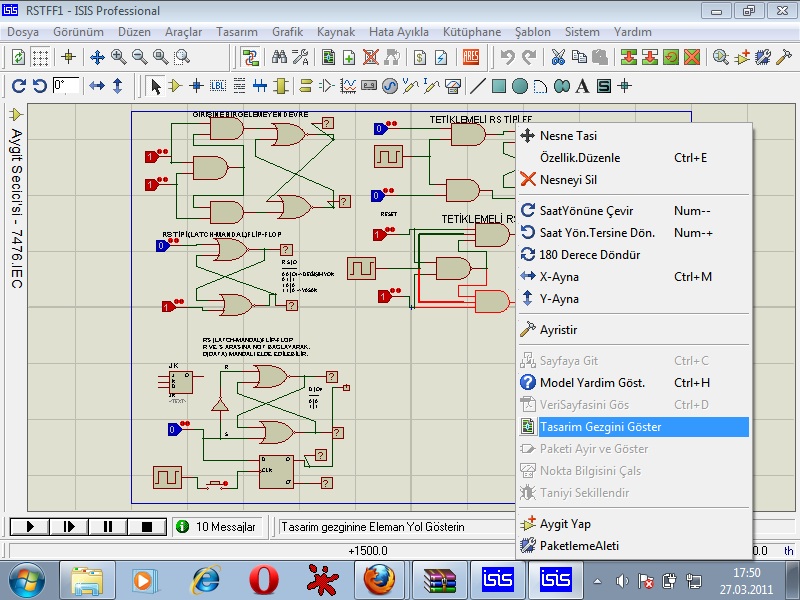
Task: Click the clock generator beside the D flip-flop
Action: pyautogui.click(x=167, y=477)
